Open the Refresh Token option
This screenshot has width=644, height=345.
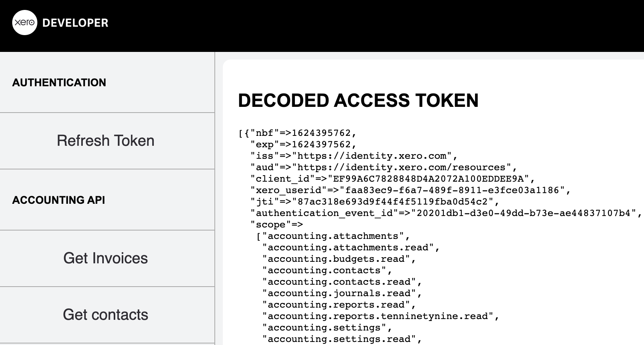click(x=107, y=141)
